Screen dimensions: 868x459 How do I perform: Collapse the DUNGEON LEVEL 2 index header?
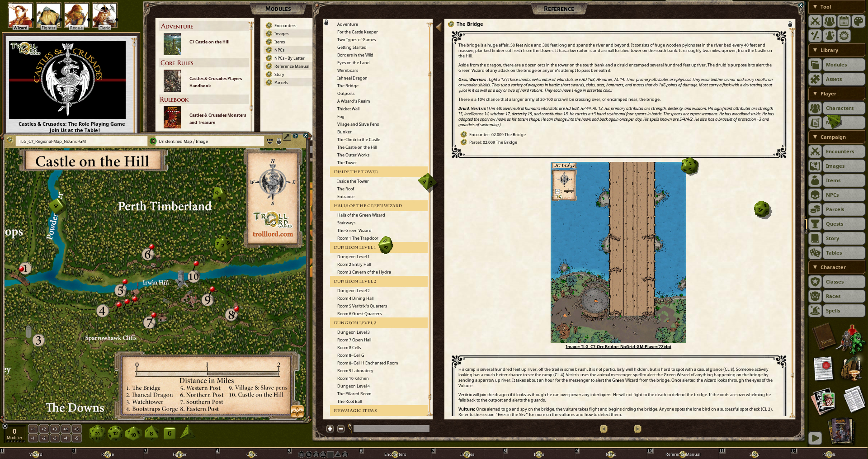[379, 281]
